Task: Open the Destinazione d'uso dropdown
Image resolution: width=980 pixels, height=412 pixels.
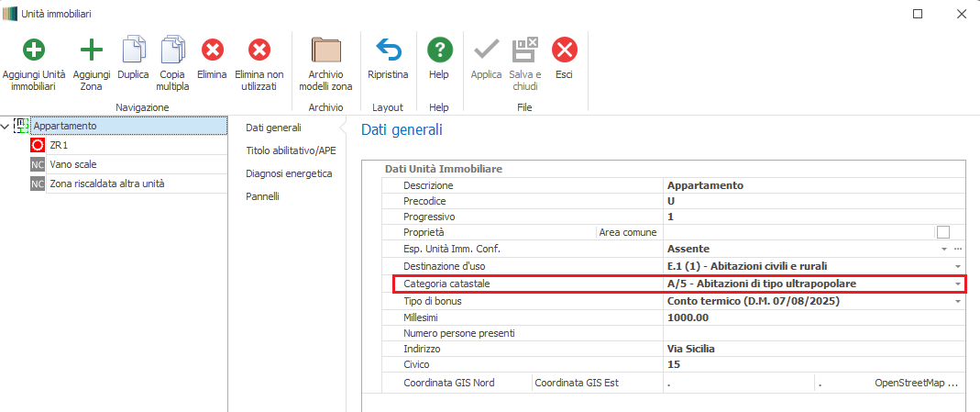Action: coord(957,266)
